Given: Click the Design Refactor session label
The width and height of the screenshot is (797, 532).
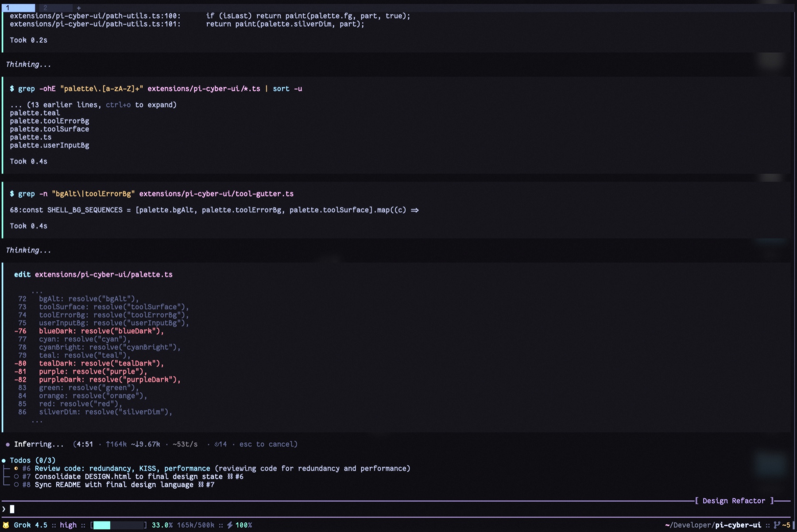Looking at the screenshot, I should pyautogui.click(x=734, y=501).
